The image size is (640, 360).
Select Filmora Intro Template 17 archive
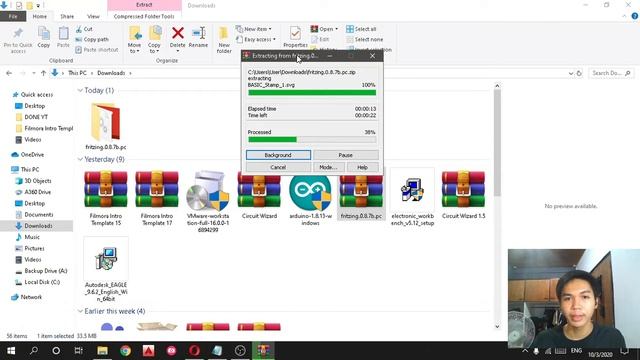point(157,198)
